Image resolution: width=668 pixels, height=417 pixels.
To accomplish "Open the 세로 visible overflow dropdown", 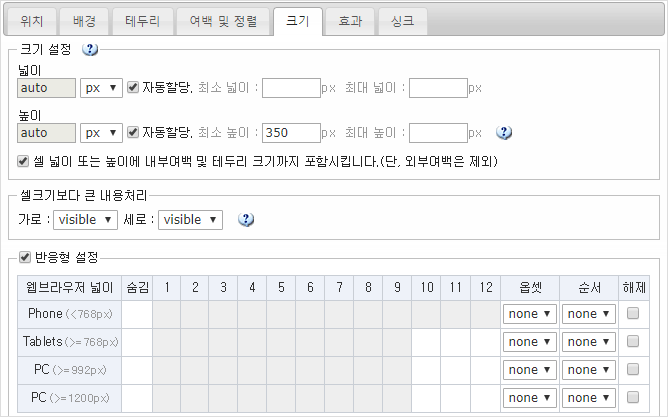I will (x=190, y=220).
